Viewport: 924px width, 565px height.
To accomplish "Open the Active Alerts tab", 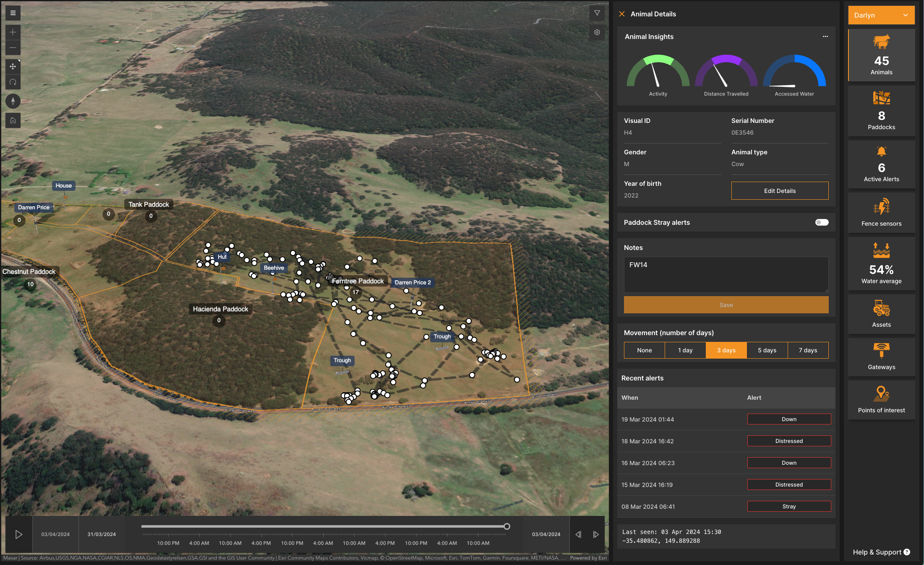I will pos(881,164).
